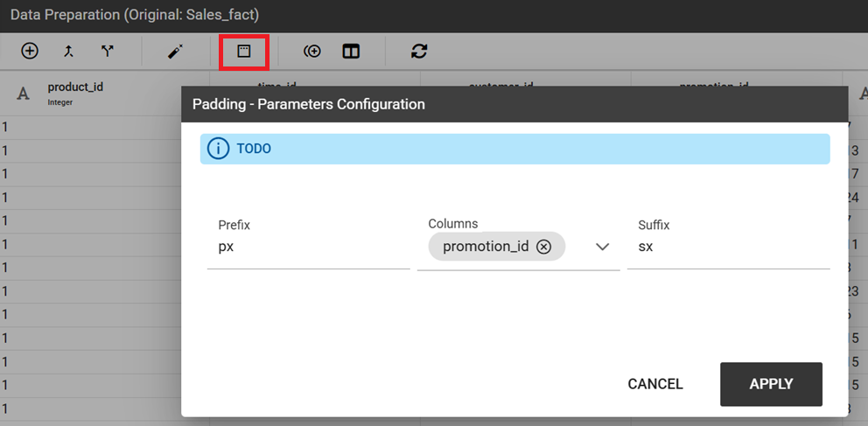Expand the Columns dropdown arrow

coord(602,247)
